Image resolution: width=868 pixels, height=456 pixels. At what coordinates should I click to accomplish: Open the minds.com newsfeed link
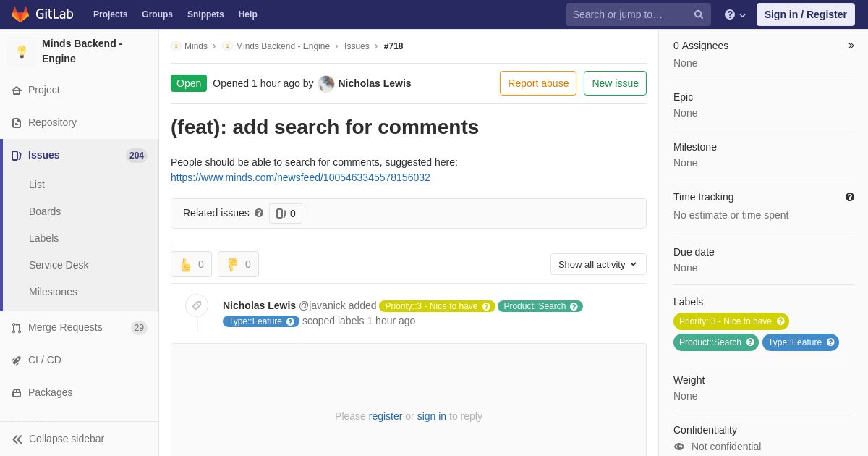pos(300,177)
